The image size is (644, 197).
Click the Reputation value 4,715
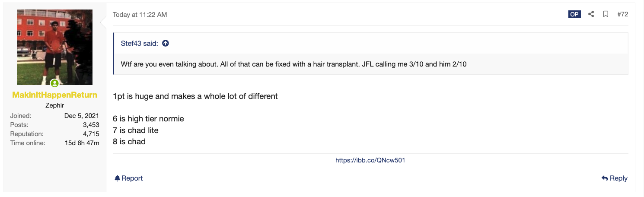91,134
